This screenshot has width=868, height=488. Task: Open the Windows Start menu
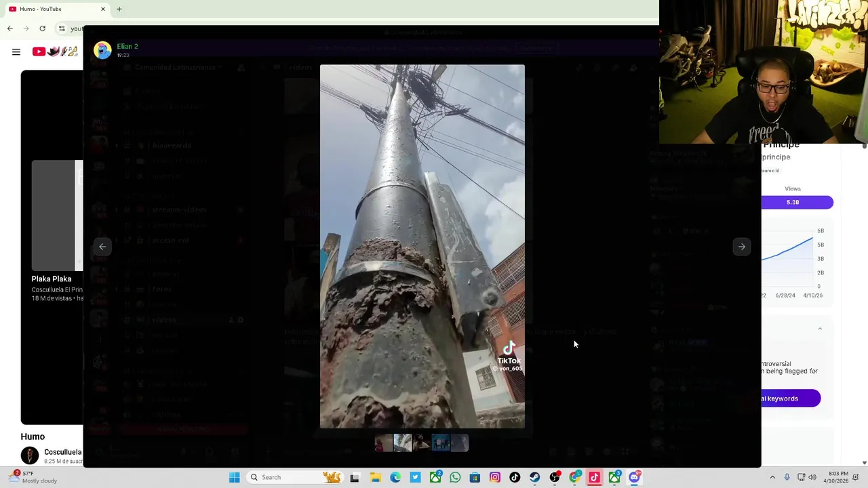click(234, 477)
